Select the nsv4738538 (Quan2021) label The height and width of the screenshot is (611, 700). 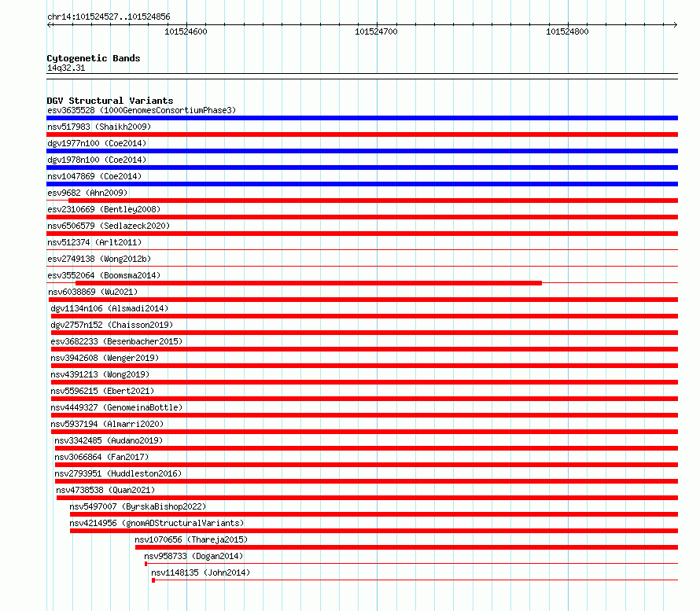point(105,490)
